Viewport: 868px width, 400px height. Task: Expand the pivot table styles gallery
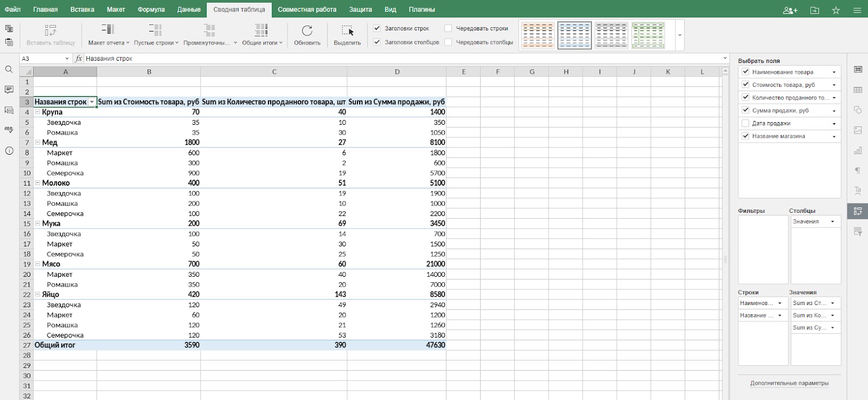click(680, 35)
